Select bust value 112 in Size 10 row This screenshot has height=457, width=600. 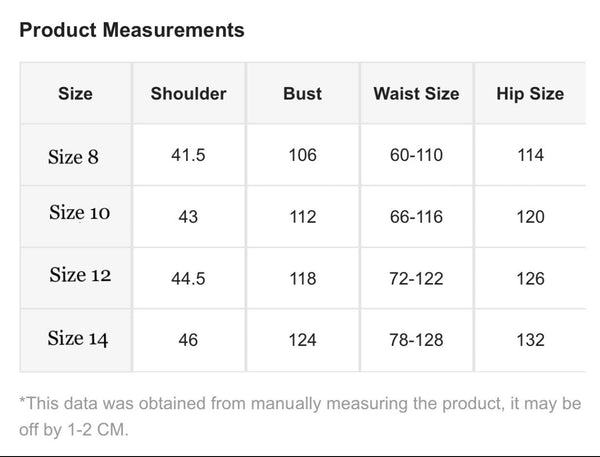pos(302,217)
